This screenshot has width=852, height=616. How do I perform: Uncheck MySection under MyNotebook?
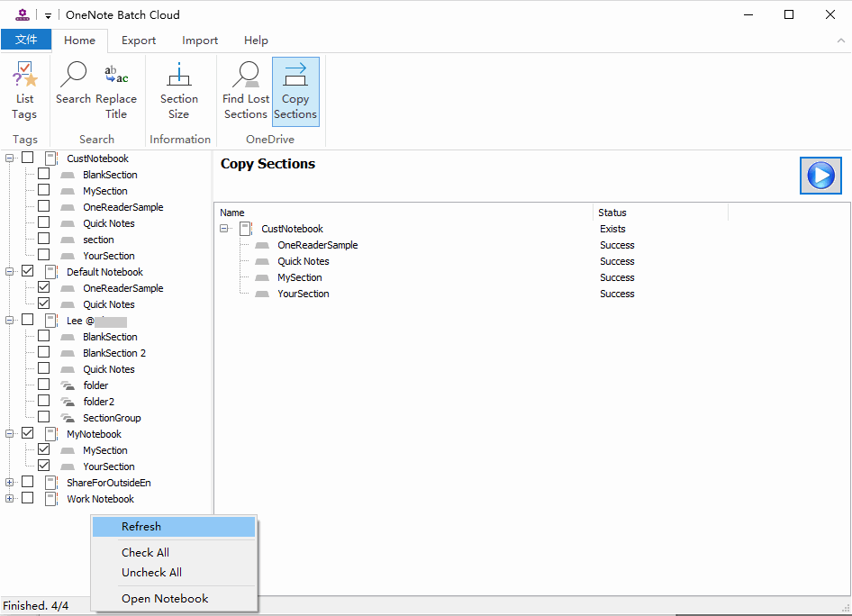(42, 449)
